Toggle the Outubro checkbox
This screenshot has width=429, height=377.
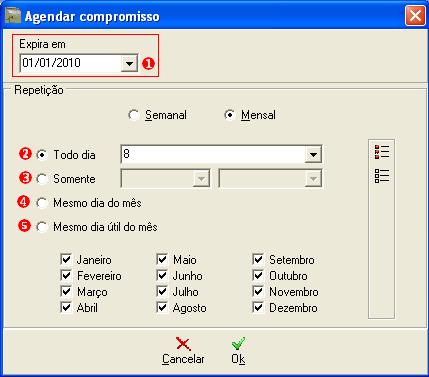click(x=258, y=275)
